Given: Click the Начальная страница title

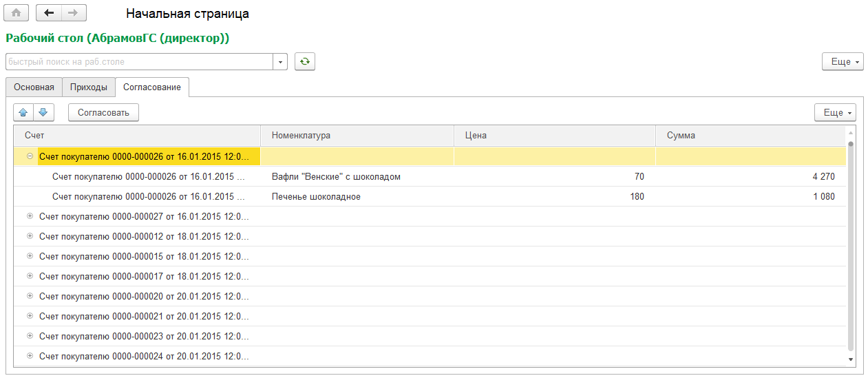Looking at the screenshot, I should tap(188, 14).
